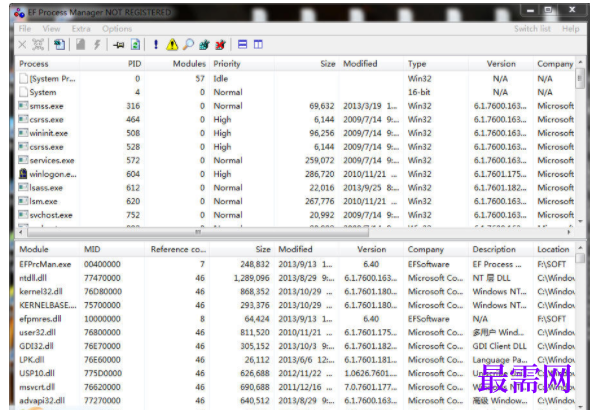Switch to horizontal split layout icon
The height and width of the screenshot is (410, 590).
pyautogui.click(x=243, y=45)
